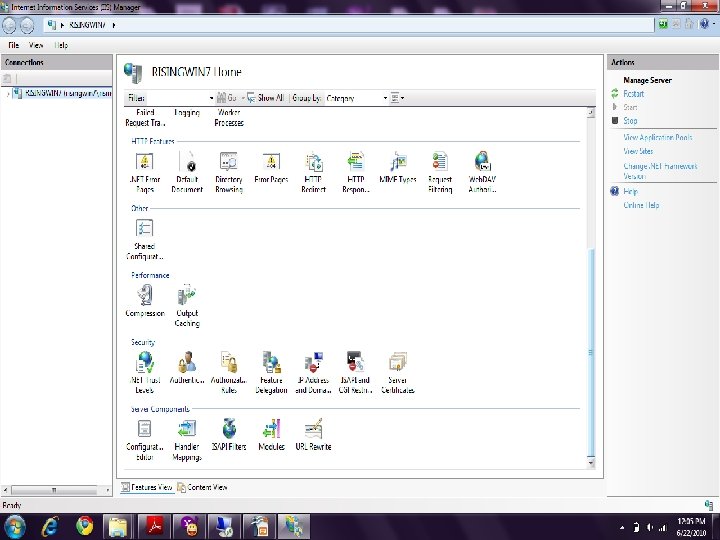Open Handler Mappings feature
This screenshot has height=540, width=720.
187,440
